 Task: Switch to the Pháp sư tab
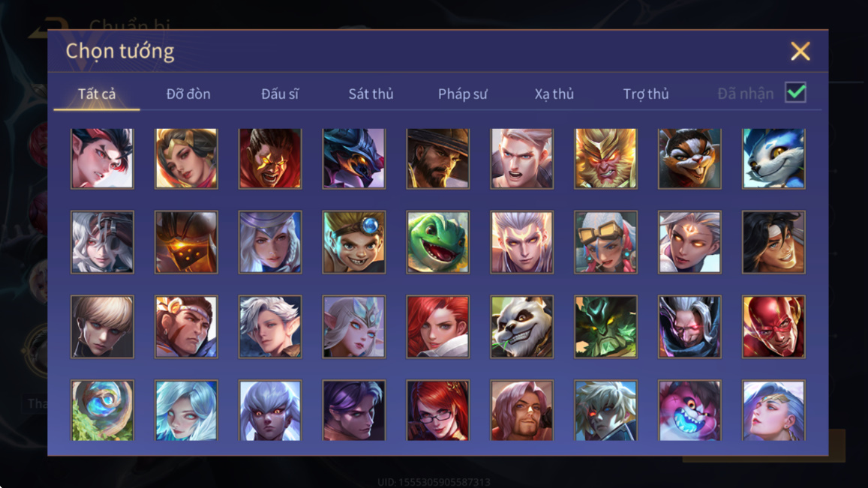point(463,94)
